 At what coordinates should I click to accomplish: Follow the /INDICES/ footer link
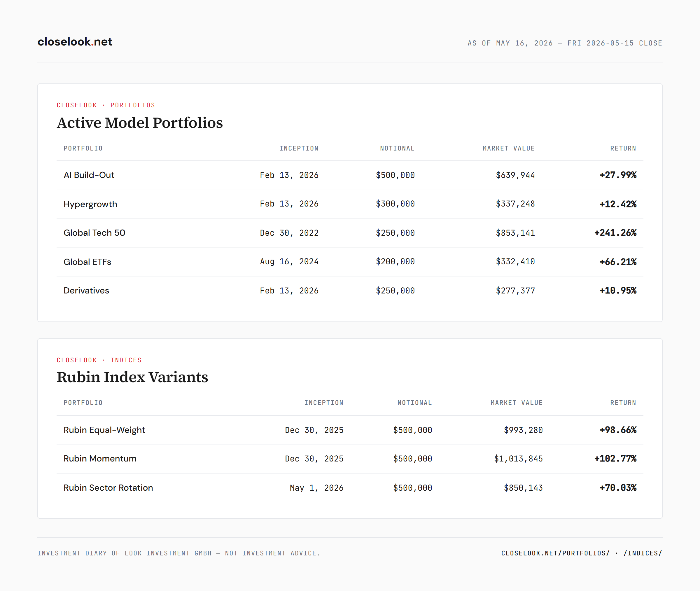click(643, 553)
